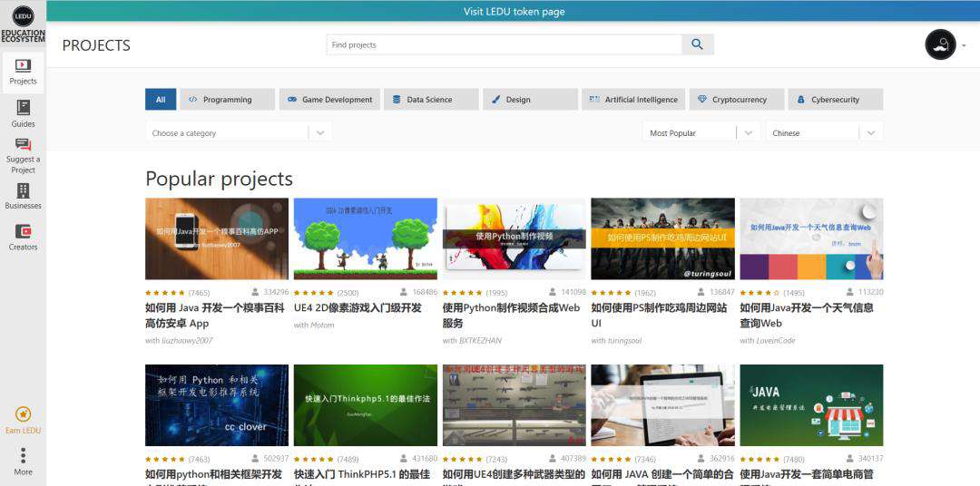The image size is (980, 486).
Task: Open the Choose a category dropdown
Action: tap(238, 133)
